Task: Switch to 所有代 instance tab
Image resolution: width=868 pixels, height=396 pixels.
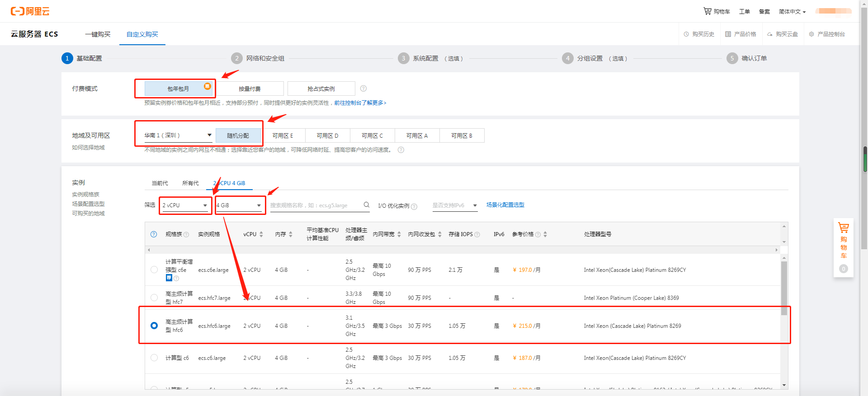Action: tap(190, 183)
